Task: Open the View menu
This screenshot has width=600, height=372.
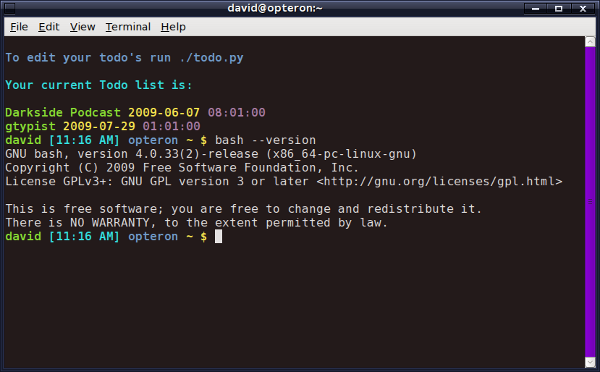Action: (x=82, y=27)
